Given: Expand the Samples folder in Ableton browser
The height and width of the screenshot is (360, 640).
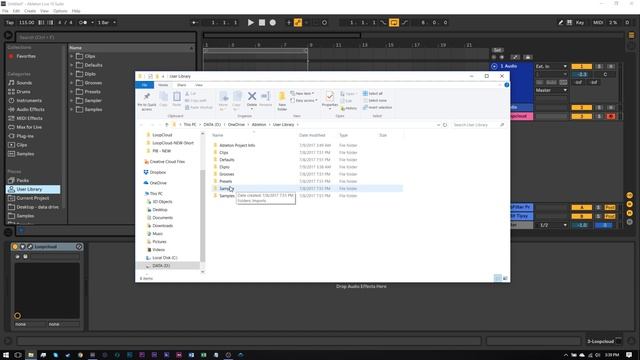Looking at the screenshot, I should (72, 110).
